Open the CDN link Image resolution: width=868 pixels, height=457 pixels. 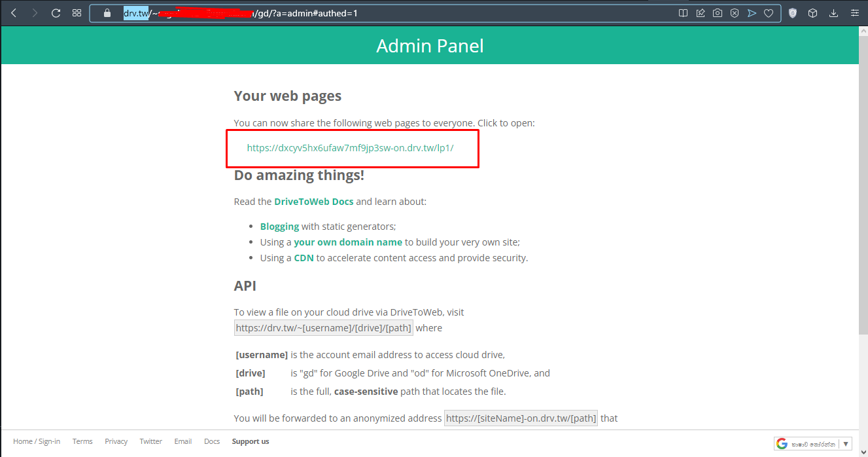pyautogui.click(x=304, y=258)
